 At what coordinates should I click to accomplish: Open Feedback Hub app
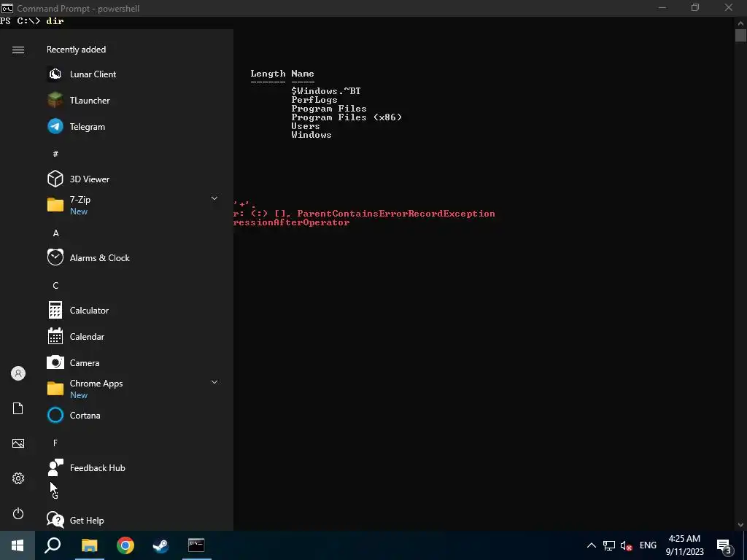coord(97,468)
